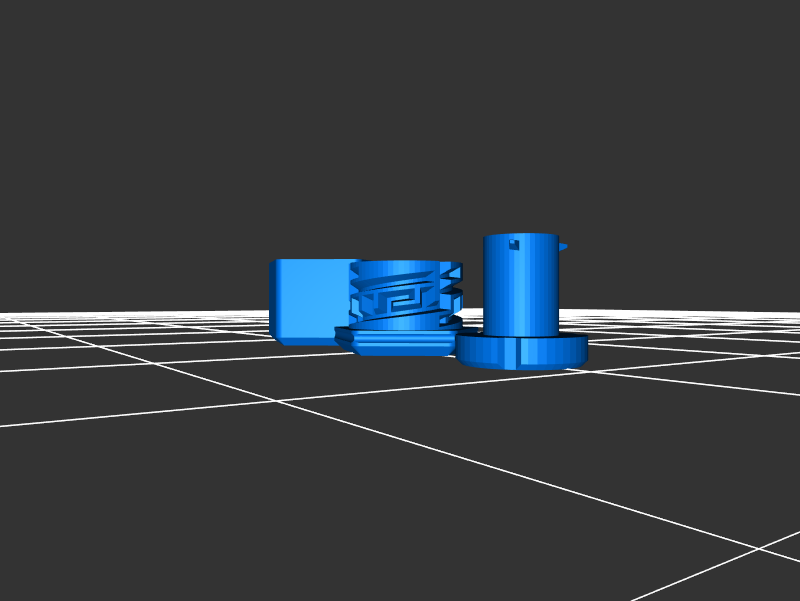Viewport: 800px width, 601px height.
Task: Select the small tab protruding from the cylinder's right
Action: (x=563, y=245)
